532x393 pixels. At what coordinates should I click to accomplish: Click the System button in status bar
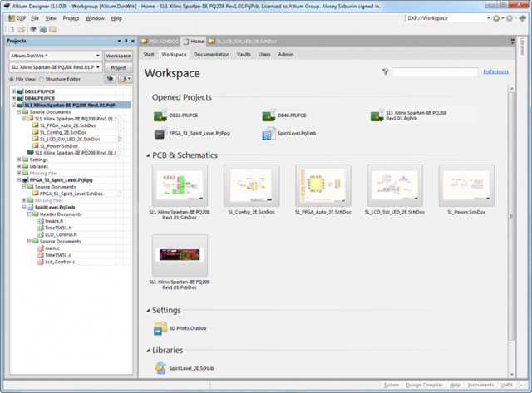(392, 385)
